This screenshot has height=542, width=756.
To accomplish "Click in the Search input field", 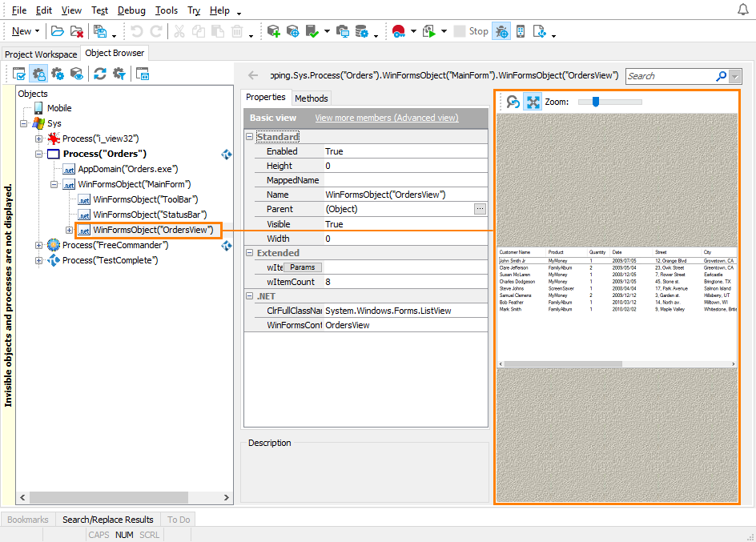I will [670, 76].
